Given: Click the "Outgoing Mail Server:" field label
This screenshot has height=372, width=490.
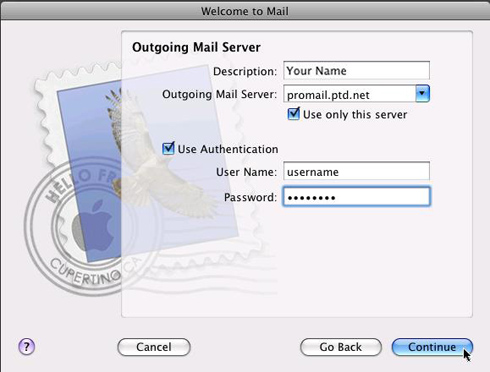Looking at the screenshot, I should [219, 94].
